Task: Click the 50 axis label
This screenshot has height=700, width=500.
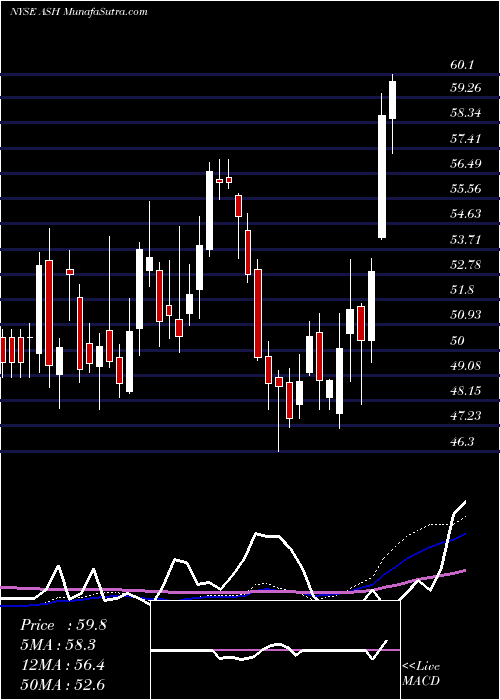Action: (458, 341)
